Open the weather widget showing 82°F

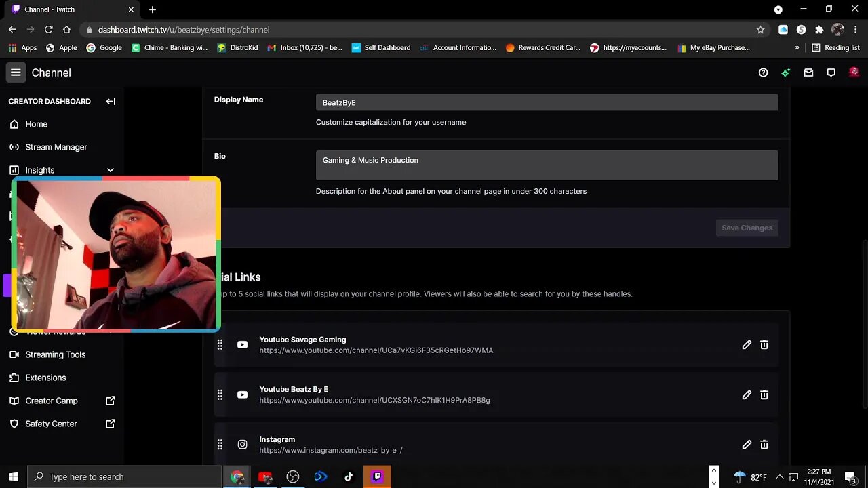[749, 476]
